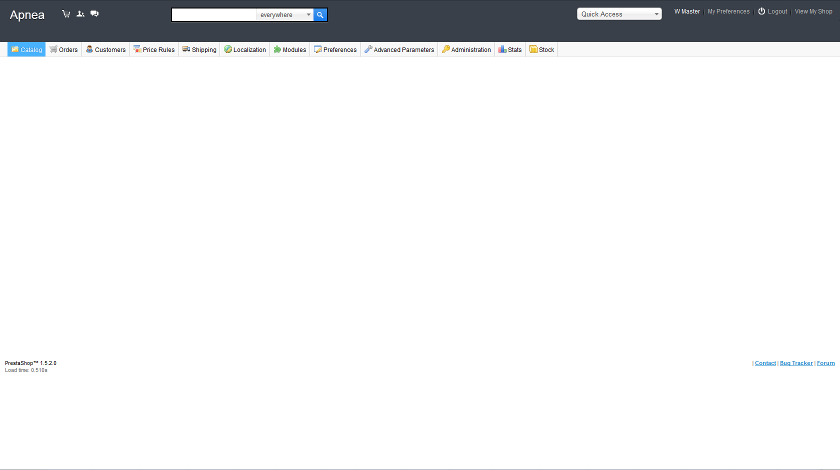The height and width of the screenshot is (470, 840).
Task: Click the Customers person icon
Action: (x=89, y=49)
